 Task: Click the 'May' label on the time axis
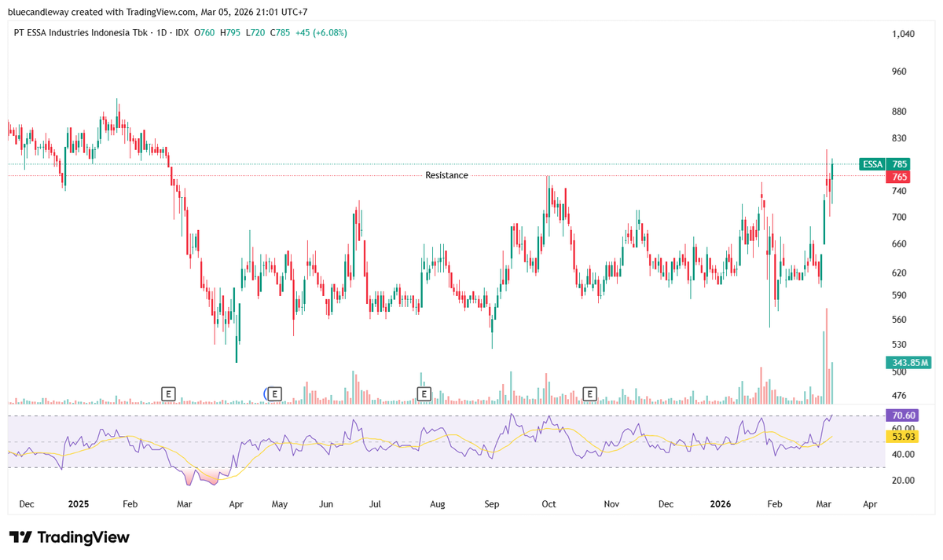281,503
